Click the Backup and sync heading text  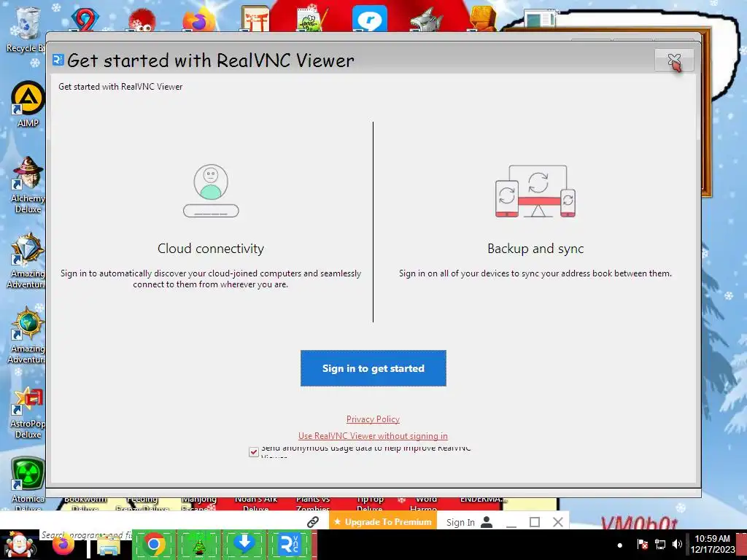[x=535, y=249]
